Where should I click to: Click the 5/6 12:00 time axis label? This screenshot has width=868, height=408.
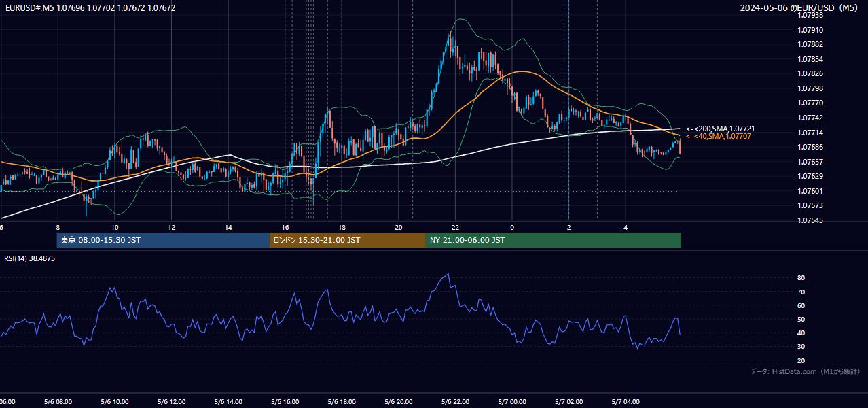pyautogui.click(x=171, y=402)
